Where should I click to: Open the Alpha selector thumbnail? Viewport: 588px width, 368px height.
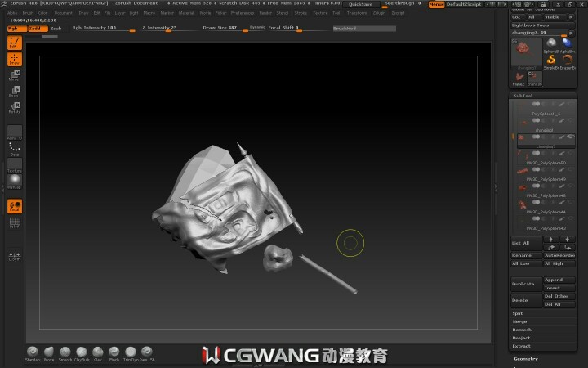pyautogui.click(x=15, y=132)
